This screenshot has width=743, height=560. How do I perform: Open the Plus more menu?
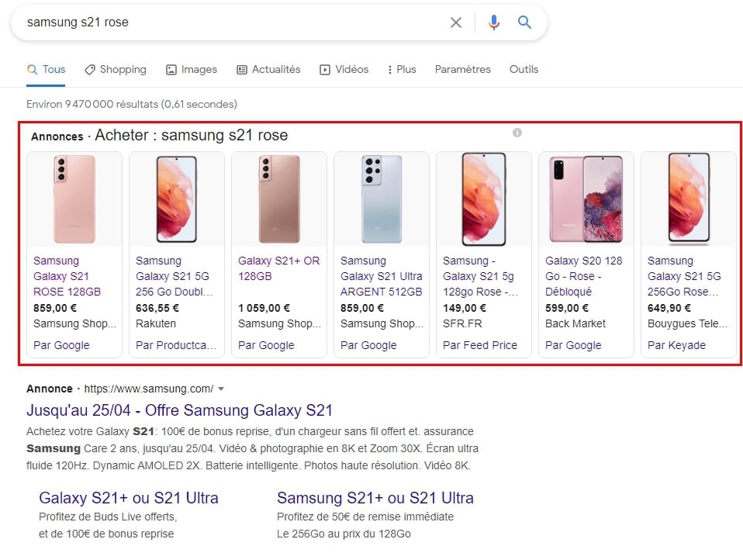click(402, 69)
